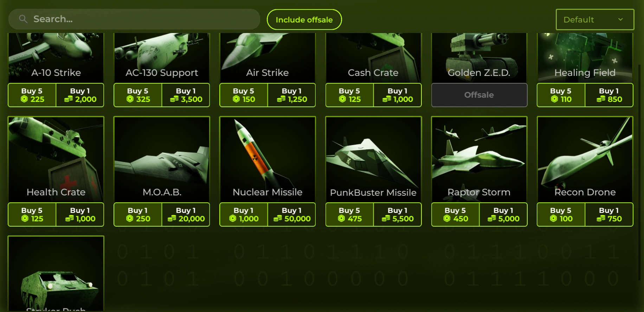The height and width of the screenshot is (312, 644).
Task: Click the Golden Z.E.D. Offsale button
Action: point(479,95)
